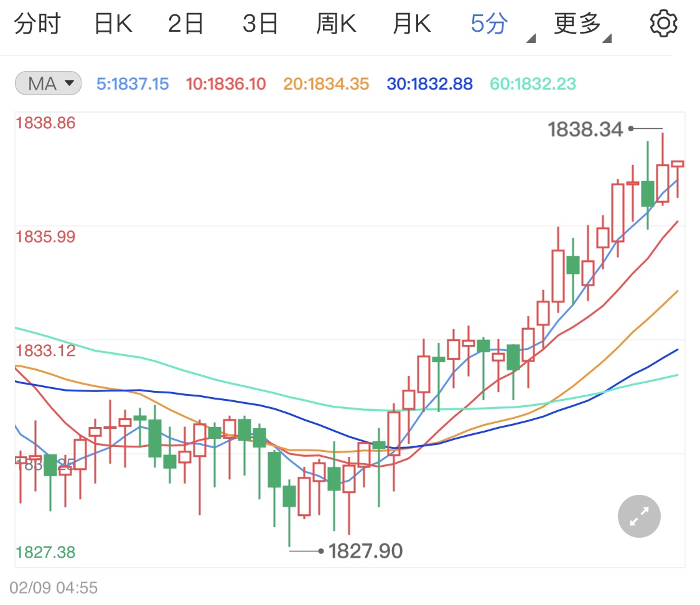The image size is (700, 605).
Task: Open the MA indicator dropdown
Action: (x=48, y=83)
